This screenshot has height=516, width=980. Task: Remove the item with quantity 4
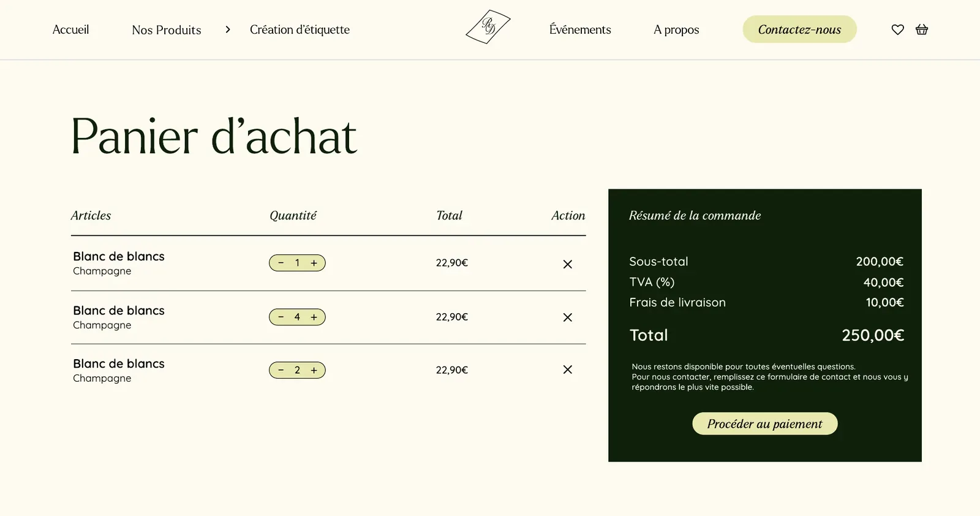point(568,317)
